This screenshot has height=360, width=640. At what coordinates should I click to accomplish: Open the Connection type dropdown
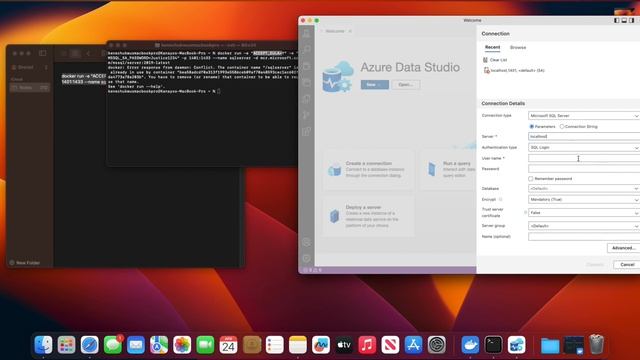click(584, 116)
